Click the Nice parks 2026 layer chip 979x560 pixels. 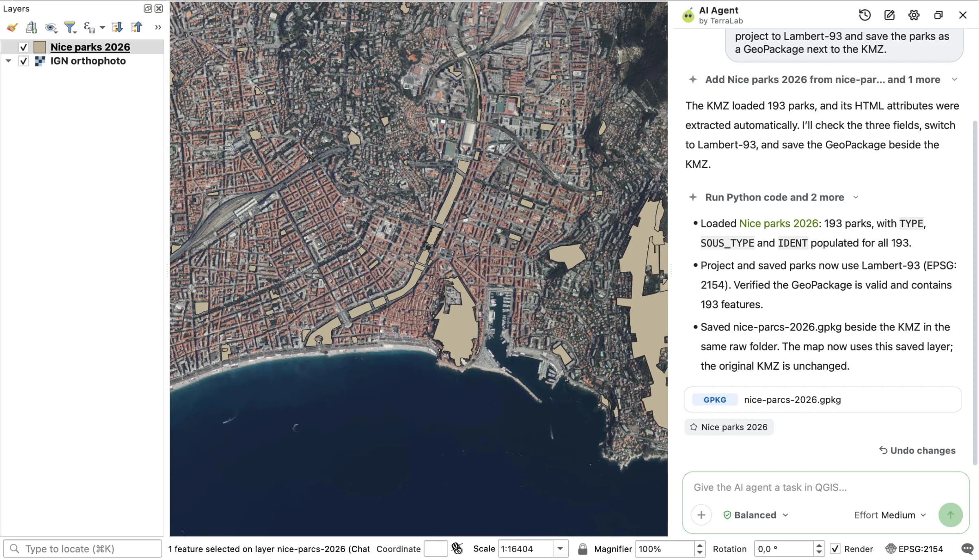click(x=729, y=427)
